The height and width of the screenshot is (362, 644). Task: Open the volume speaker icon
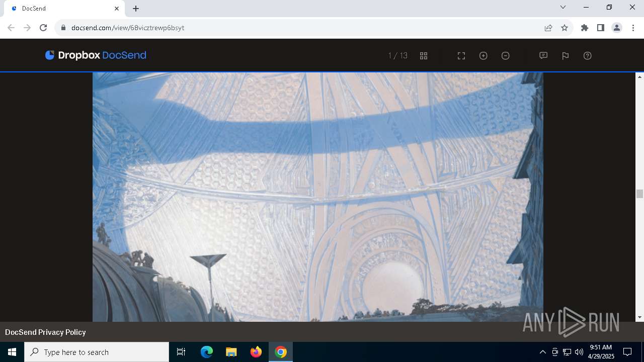click(x=579, y=352)
